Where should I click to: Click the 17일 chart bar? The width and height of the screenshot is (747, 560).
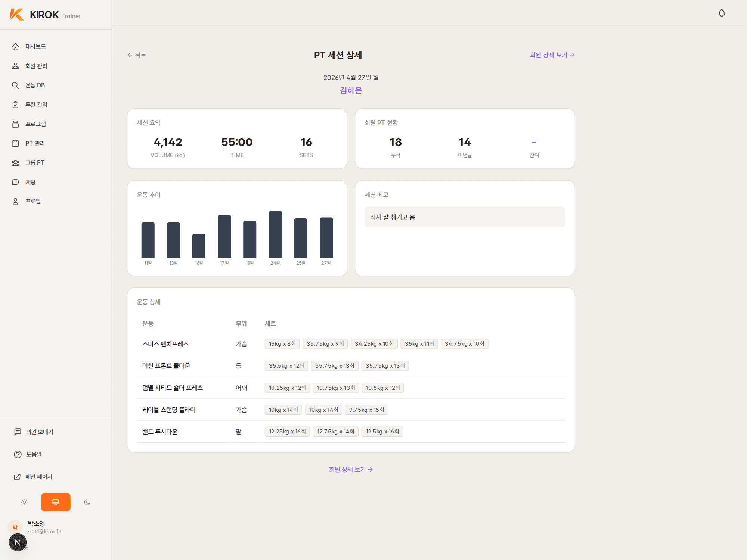pos(224,236)
